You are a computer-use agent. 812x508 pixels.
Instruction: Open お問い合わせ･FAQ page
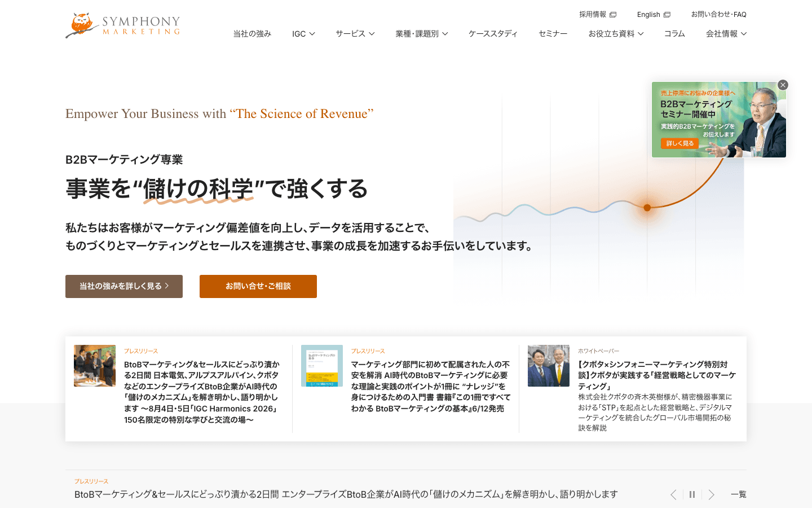point(718,14)
